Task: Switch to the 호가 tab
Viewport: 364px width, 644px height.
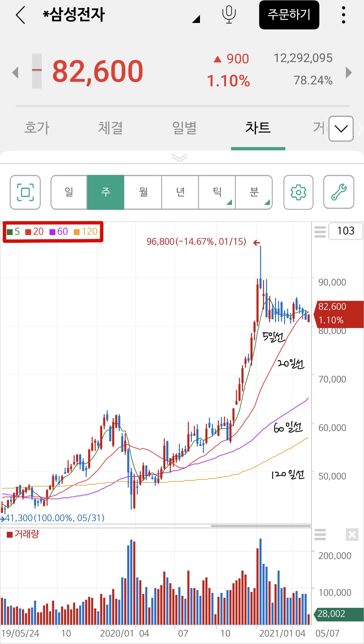Action: coord(37,128)
